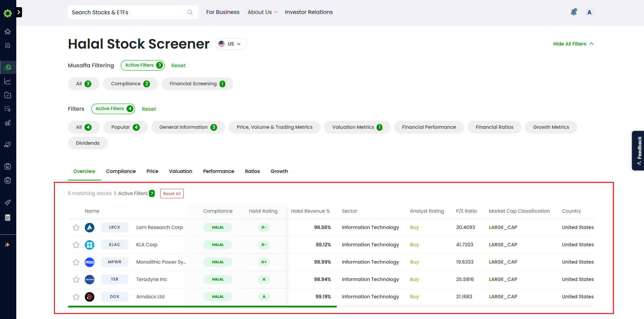The width and height of the screenshot is (644, 319).
Task: Select the Popular filter chip
Action: (x=126, y=127)
